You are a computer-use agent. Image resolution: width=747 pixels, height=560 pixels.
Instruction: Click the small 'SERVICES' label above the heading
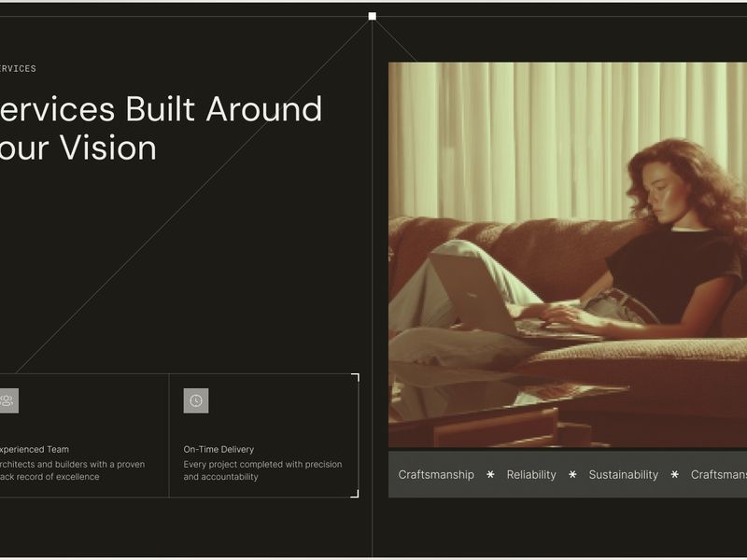point(18,68)
